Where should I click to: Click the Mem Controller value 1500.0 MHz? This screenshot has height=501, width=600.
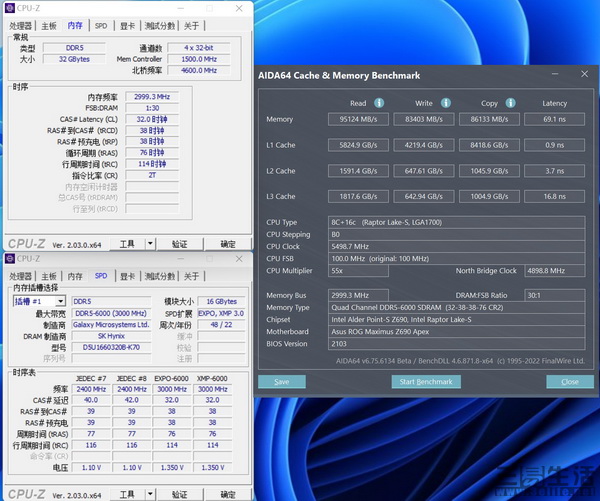(x=199, y=59)
